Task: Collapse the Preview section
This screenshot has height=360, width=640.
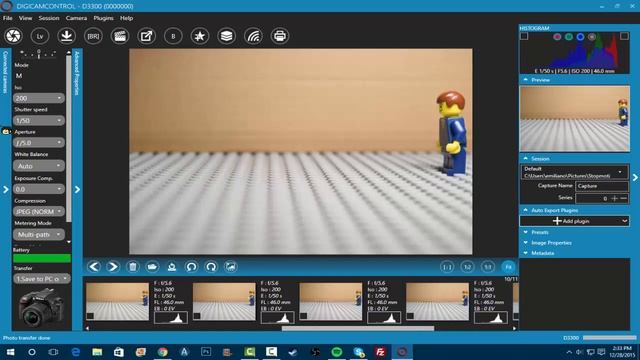Action: coord(540,80)
